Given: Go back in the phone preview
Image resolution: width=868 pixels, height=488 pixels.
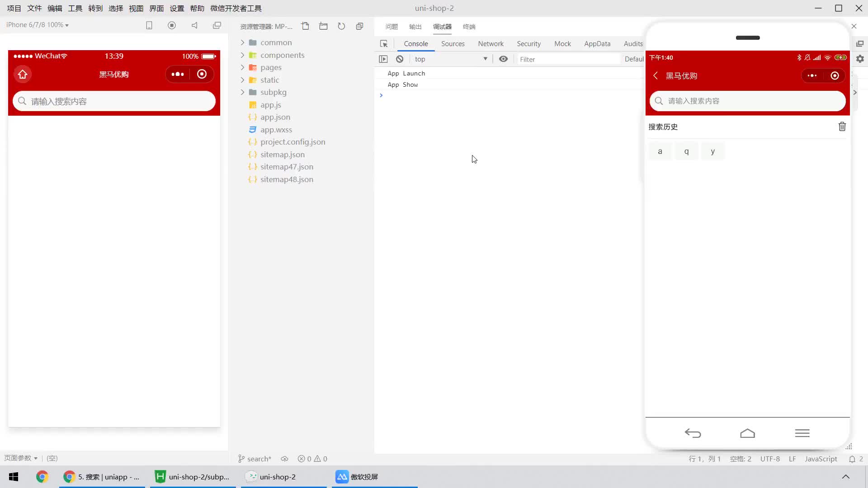Looking at the screenshot, I should pyautogui.click(x=656, y=76).
